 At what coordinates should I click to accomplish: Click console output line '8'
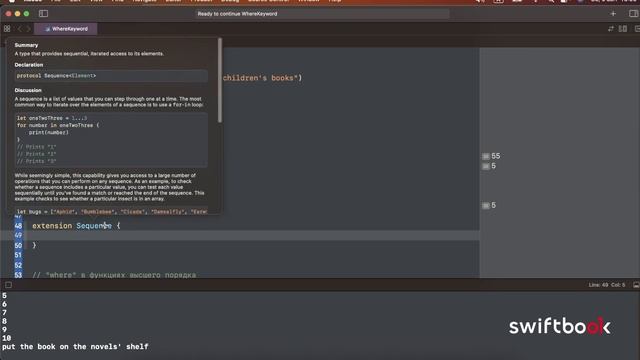[x=4, y=321]
